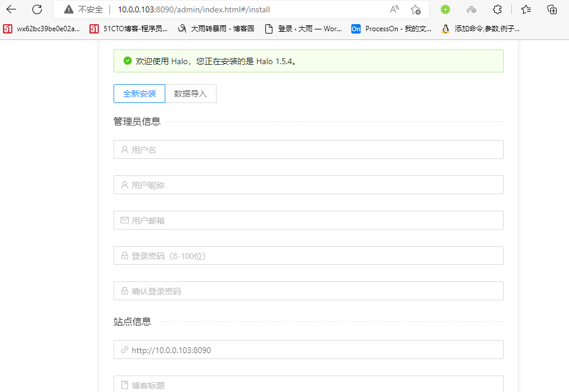Focus the 登录密码 (8-100位) field

pos(308,255)
